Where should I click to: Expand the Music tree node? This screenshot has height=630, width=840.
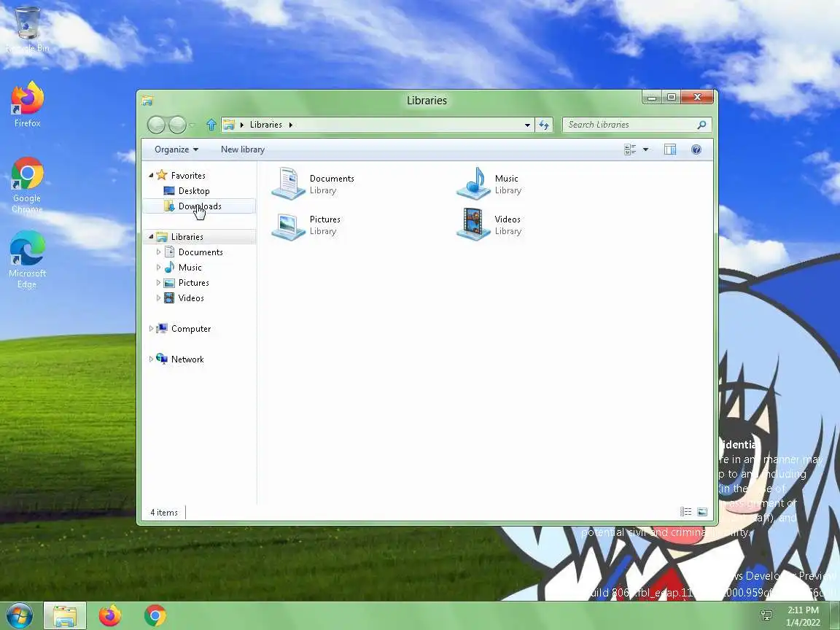tap(158, 267)
